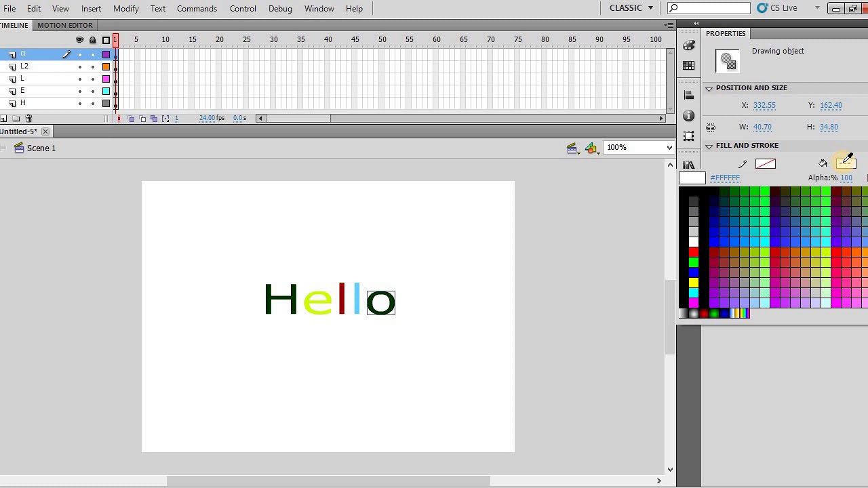
Task: Close the Untitled-5 document tab
Action: 45,131
